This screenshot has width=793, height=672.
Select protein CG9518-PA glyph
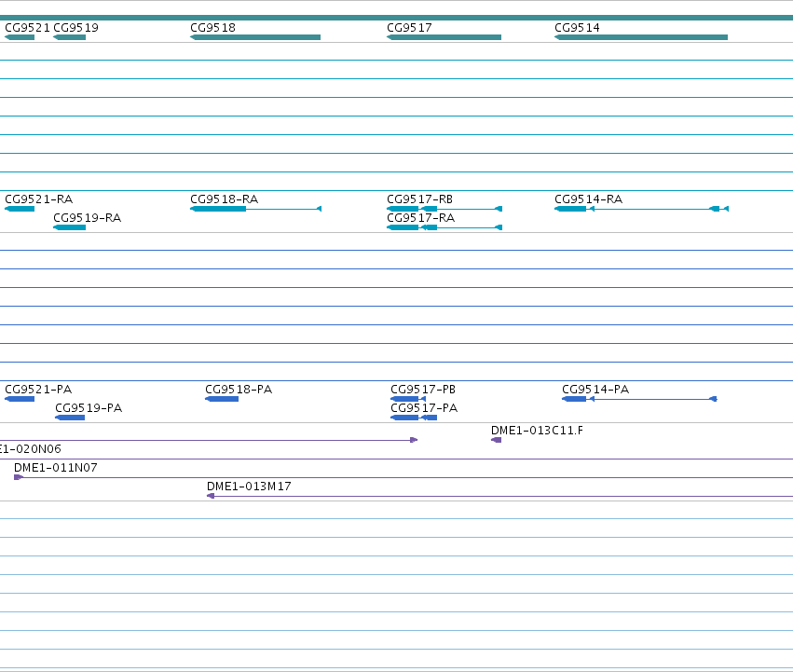222,399
